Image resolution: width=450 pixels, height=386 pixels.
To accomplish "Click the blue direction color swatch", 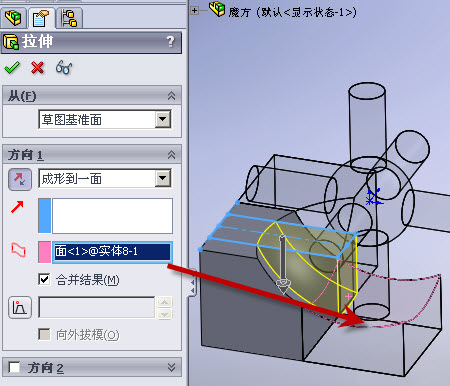I will [45, 216].
